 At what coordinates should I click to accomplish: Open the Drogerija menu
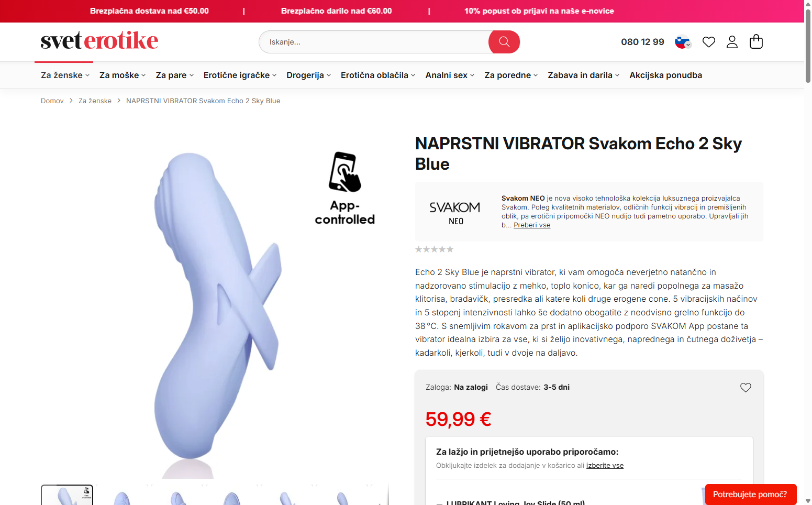click(x=308, y=75)
